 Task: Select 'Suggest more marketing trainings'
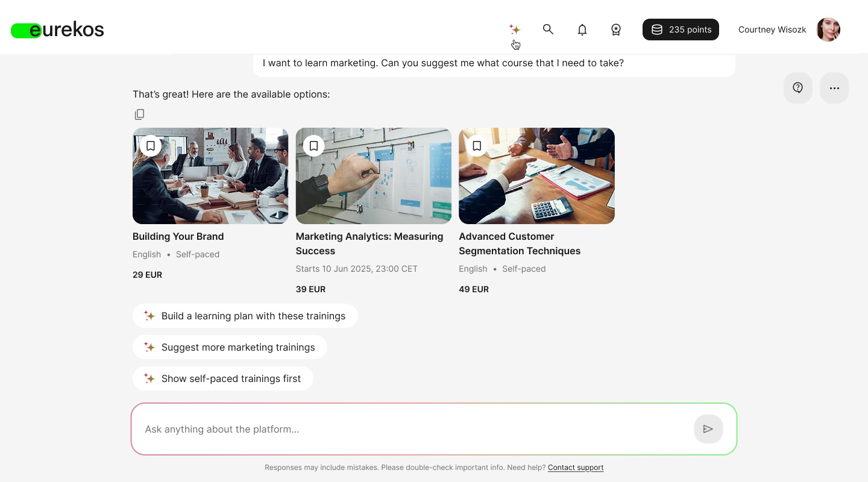coord(230,347)
